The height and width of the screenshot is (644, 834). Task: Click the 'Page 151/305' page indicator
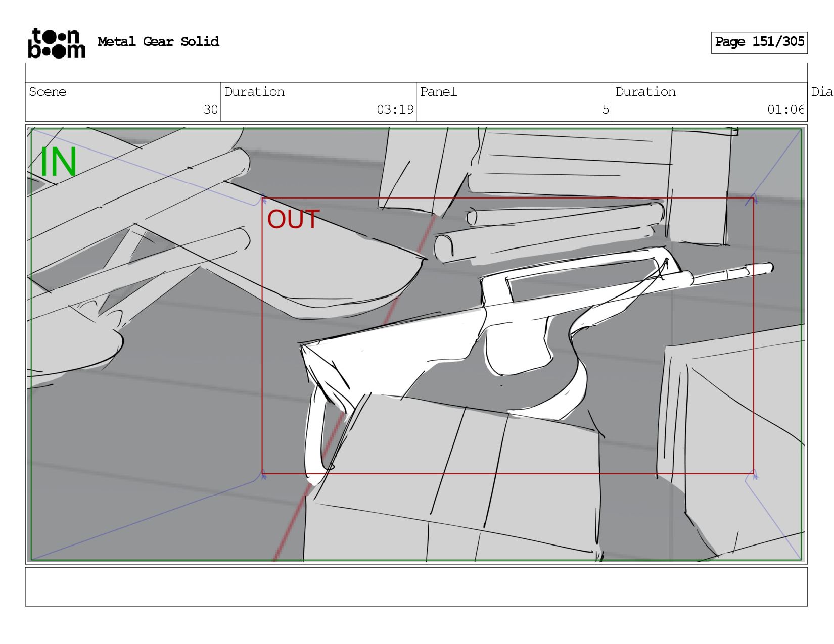[x=759, y=42]
